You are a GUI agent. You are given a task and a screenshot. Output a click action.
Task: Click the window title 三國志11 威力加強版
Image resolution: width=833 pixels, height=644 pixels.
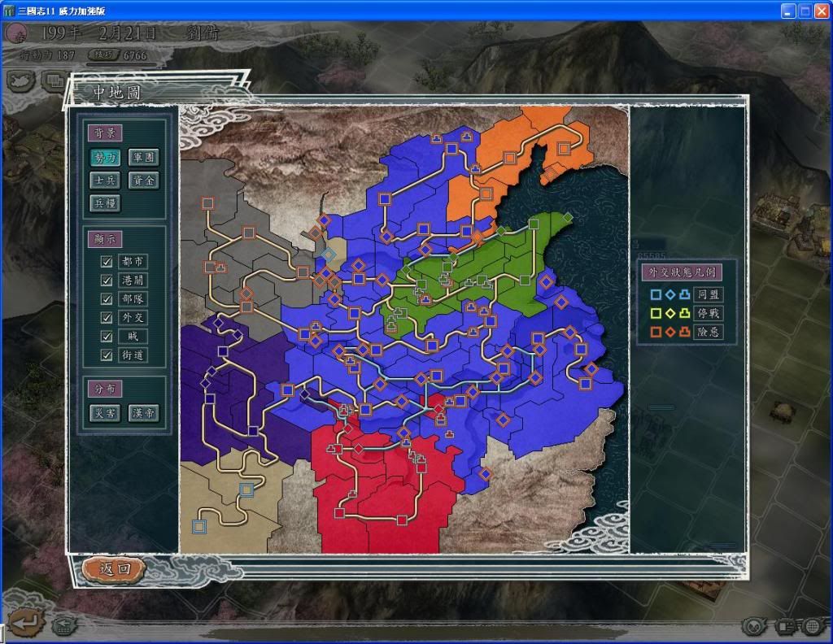pyautogui.click(x=62, y=11)
